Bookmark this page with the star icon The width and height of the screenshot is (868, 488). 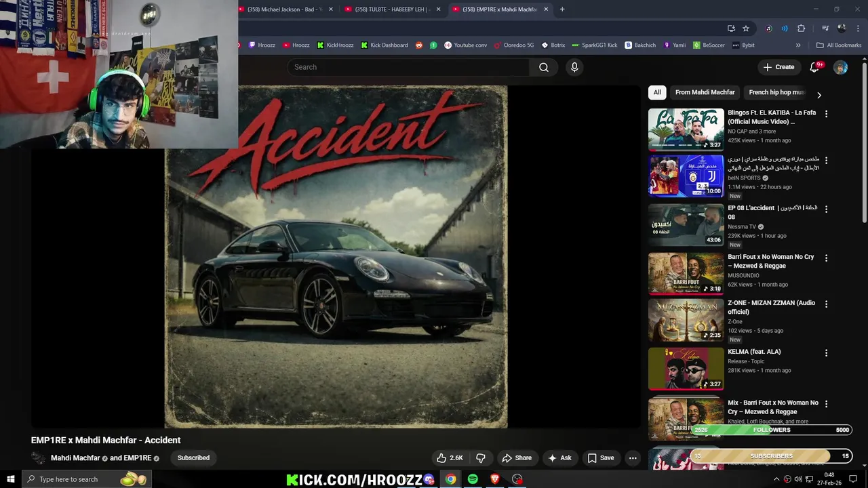point(746,28)
